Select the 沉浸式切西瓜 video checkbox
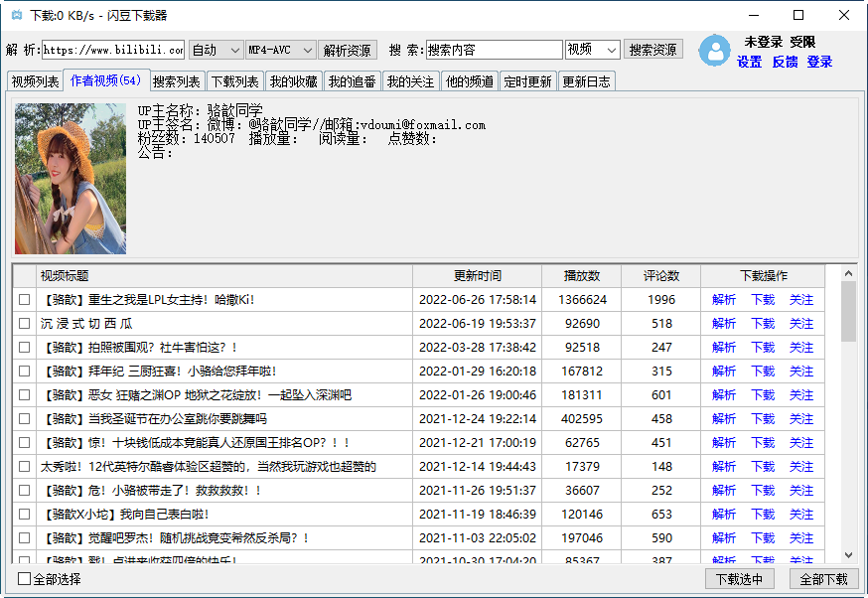Viewport: 868px width, 598px height. click(x=25, y=323)
